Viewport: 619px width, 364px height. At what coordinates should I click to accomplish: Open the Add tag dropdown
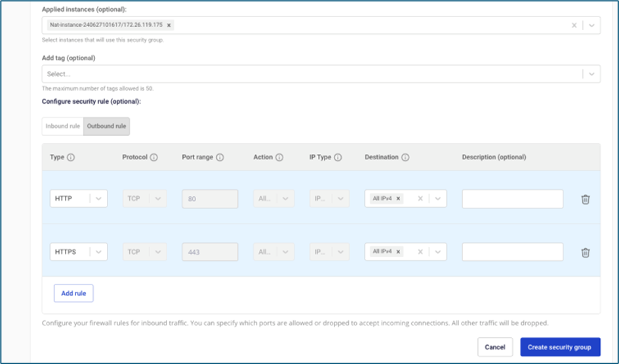tap(591, 74)
